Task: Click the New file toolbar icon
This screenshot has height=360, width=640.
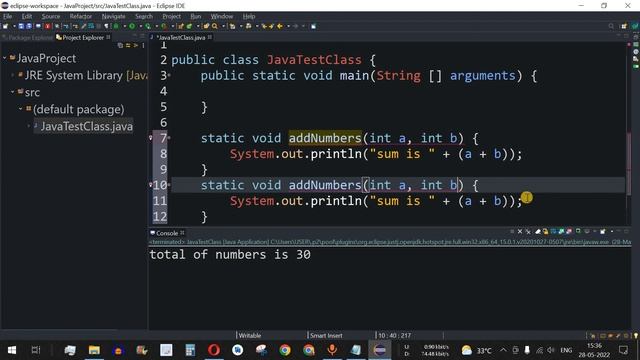Action: [5, 26]
